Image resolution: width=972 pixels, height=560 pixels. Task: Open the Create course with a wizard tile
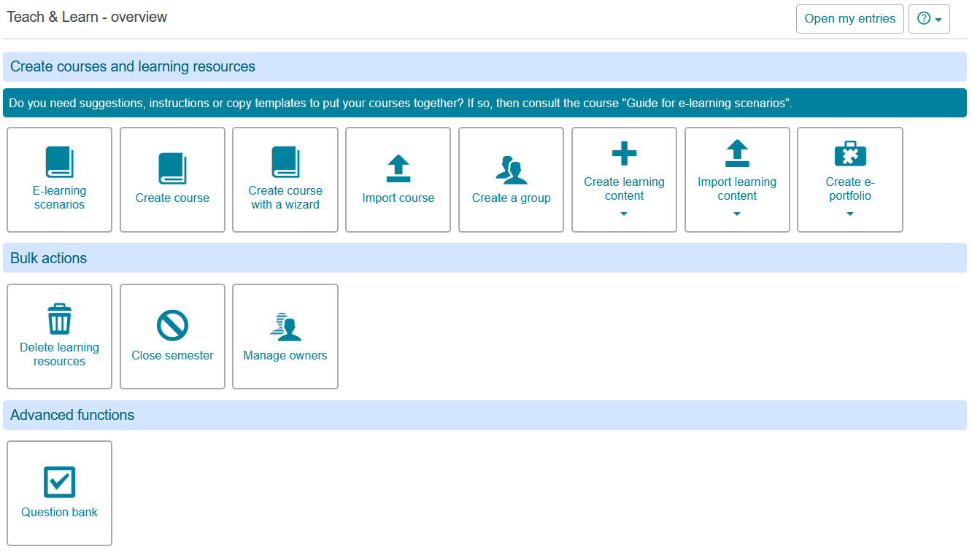285,180
